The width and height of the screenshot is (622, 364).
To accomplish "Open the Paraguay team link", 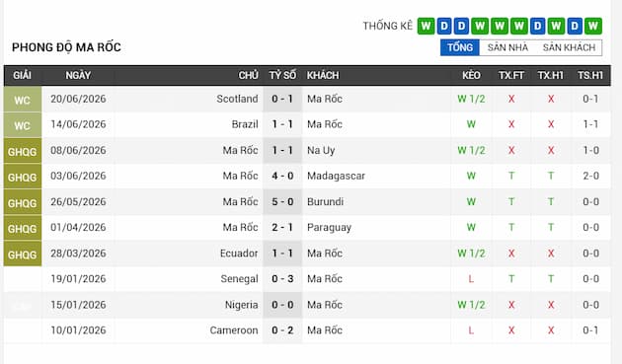I will click(329, 228).
